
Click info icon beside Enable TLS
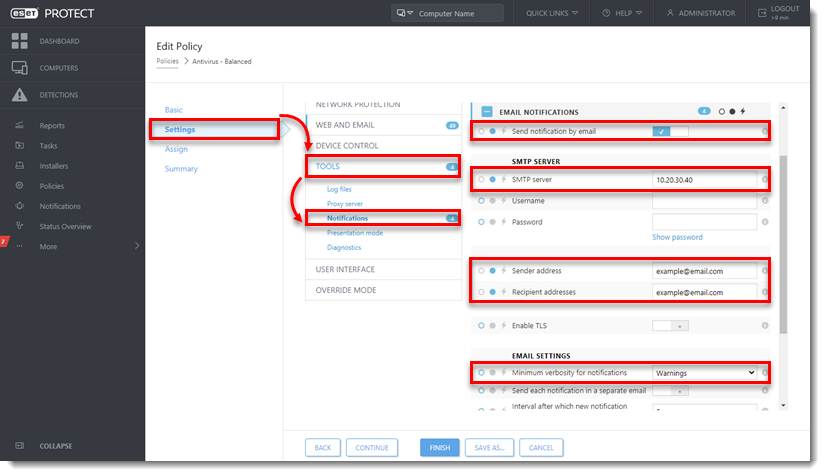pyautogui.click(x=765, y=326)
